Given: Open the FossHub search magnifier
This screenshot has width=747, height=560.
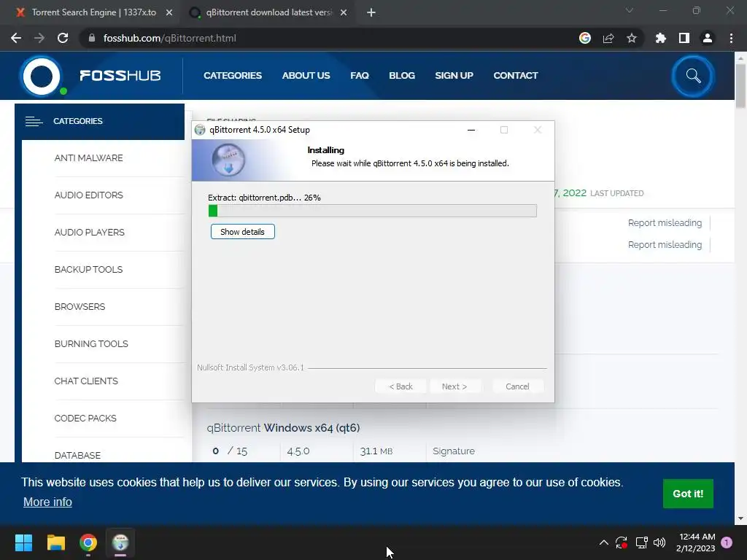Looking at the screenshot, I should 693,76.
